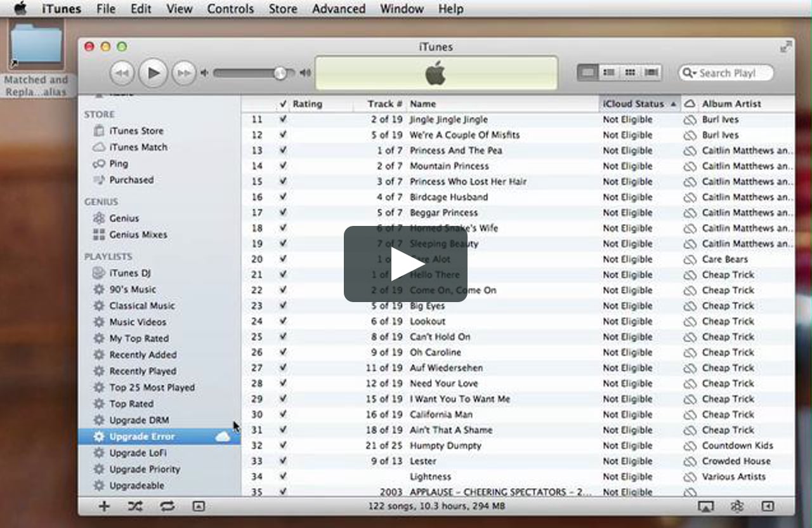Open the Genius sidebar item

pyautogui.click(x=124, y=218)
